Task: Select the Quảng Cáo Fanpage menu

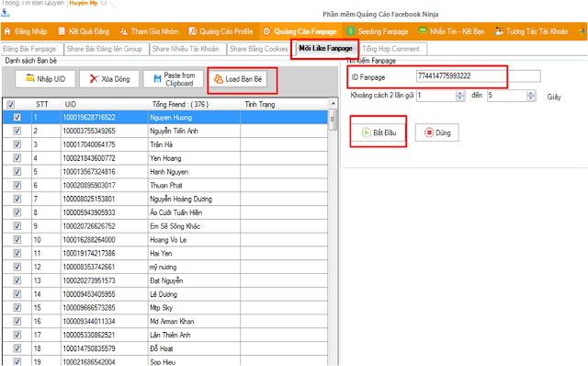Action: pyautogui.click(x=300, y=31)
